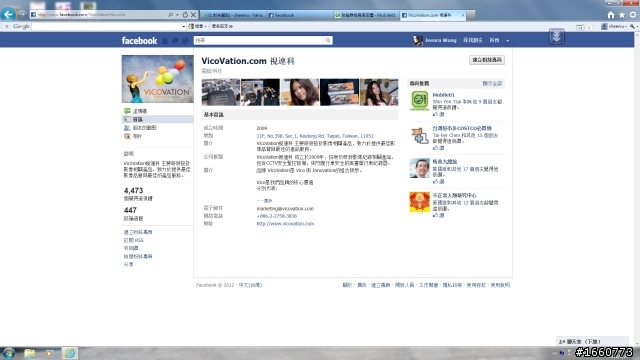Screen dimensions: 640x360
Task: Open the browser Home icon
Action: coord(611,15)
